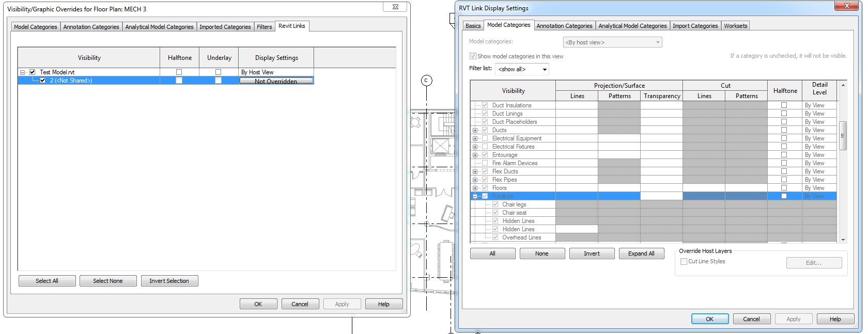Click OK in RVT Link Display Settings
Screen dimensions: 868x334
pyautogui.click(x=709, y=319)
